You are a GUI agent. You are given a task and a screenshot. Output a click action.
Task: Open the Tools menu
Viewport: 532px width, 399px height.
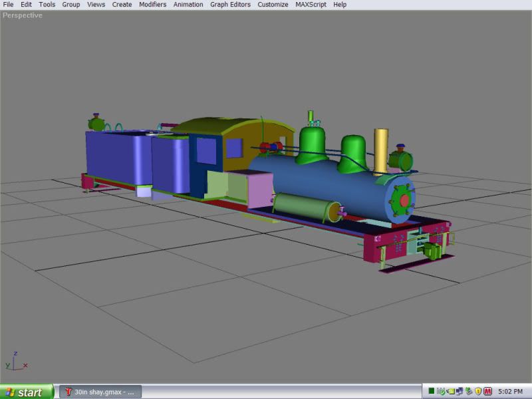[x=47, y=5]
